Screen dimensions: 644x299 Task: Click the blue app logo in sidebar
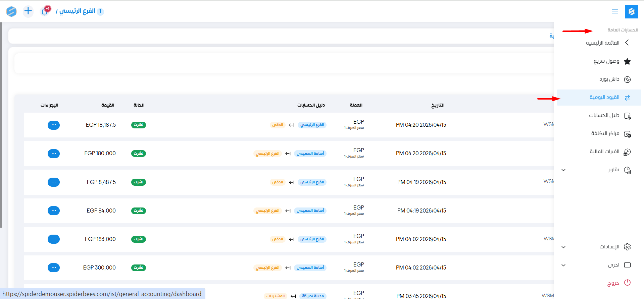click(x=631, y=11)
